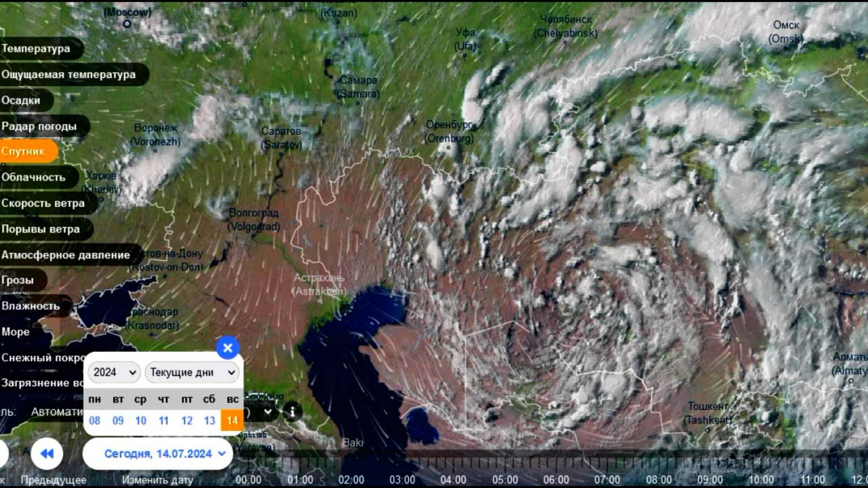Enable the Облачность layer
Image resolution: width=868 pixels, height=488 pixels.
pyautogui.click(x=33, y=177)
